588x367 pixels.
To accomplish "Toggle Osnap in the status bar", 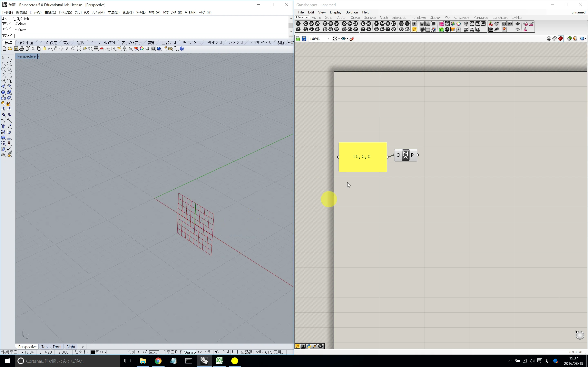I will click(189, 352).
